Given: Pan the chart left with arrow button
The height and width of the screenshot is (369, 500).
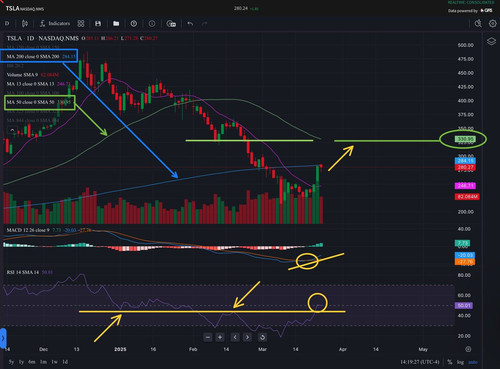Looking at the screenshot, I should pos(235,337).
